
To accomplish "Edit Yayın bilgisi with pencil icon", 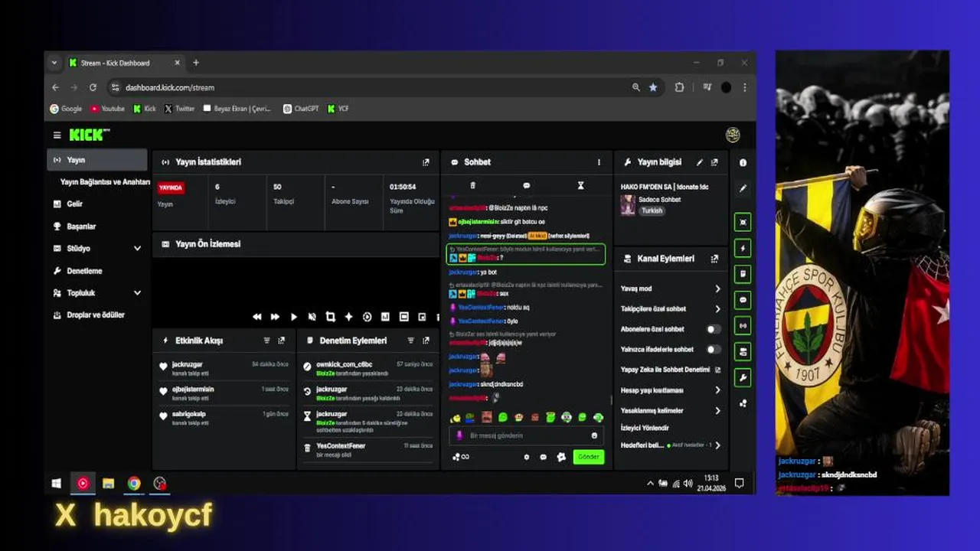I will coord(700,162).
